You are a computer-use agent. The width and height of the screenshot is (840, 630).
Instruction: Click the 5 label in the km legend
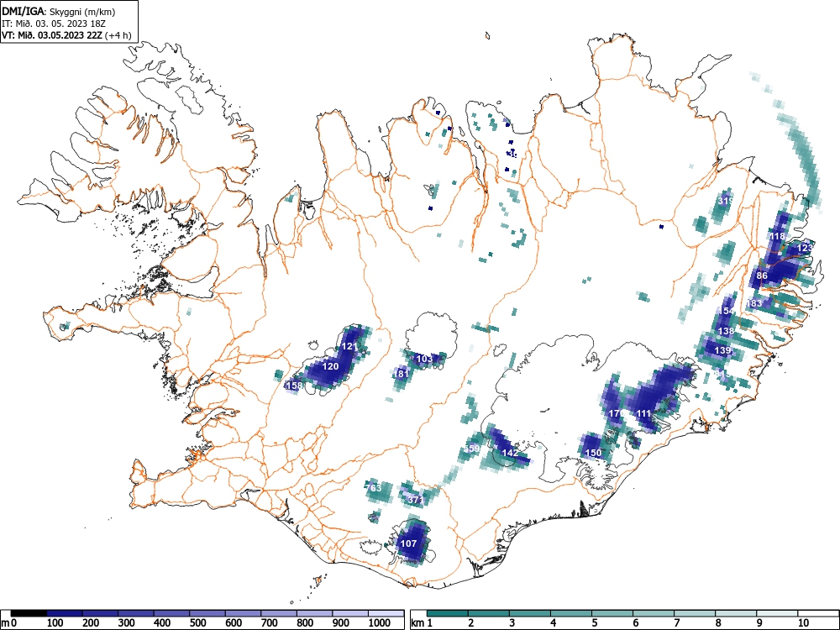tap(595, 623)
